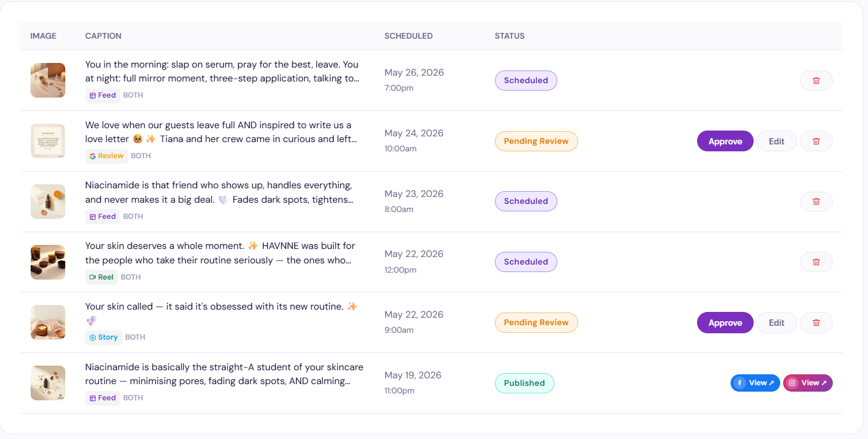Click the Google Review tag
The width and height of the screenshot is (868, 439).
tap(107, 156)
